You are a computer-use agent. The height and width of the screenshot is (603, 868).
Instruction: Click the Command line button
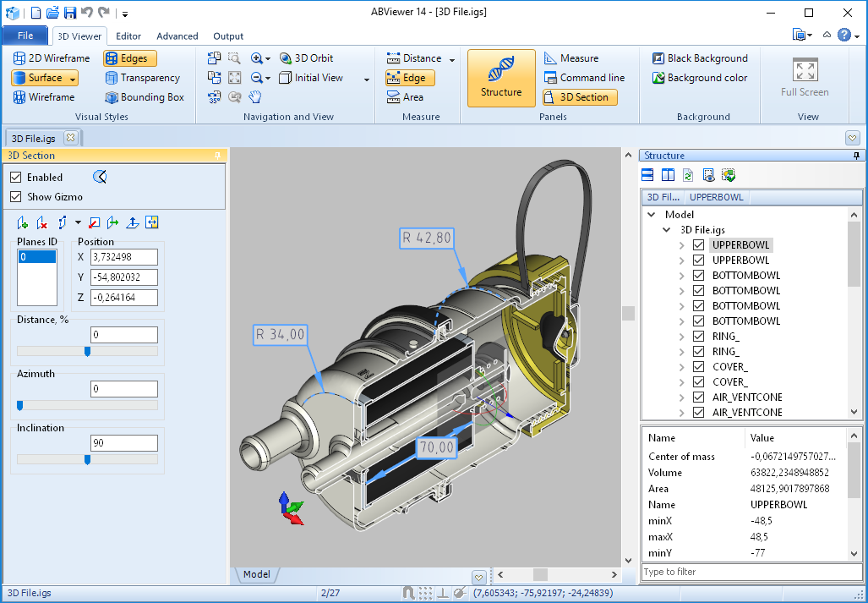[x=584, y=78]
